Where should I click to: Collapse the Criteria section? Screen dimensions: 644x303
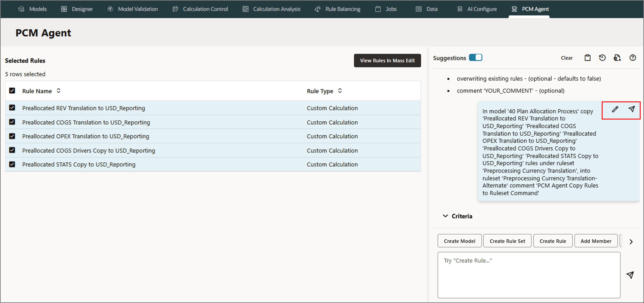point(445,216)
